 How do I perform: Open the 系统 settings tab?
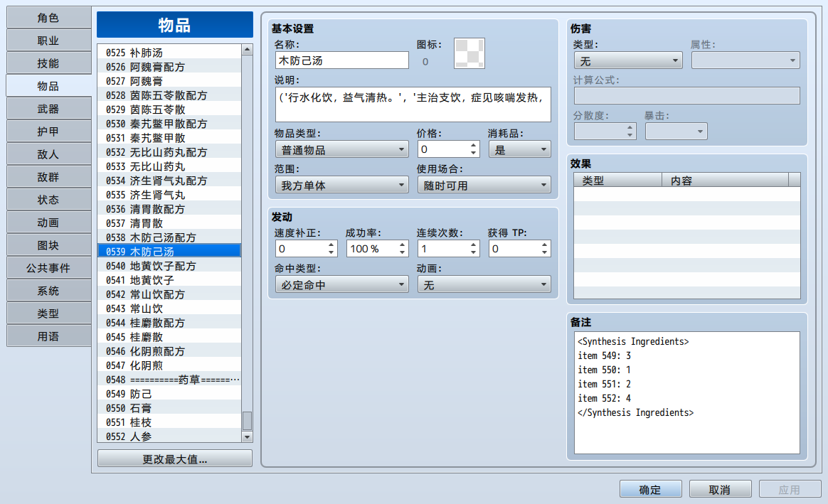pos(48,291)
